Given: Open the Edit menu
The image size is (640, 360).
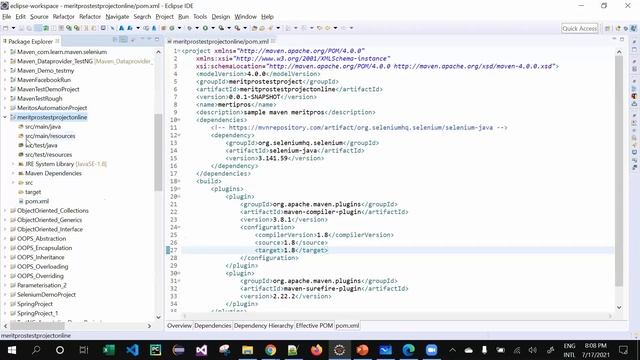Looking at the screenshot, I should [x=20, y=17].
